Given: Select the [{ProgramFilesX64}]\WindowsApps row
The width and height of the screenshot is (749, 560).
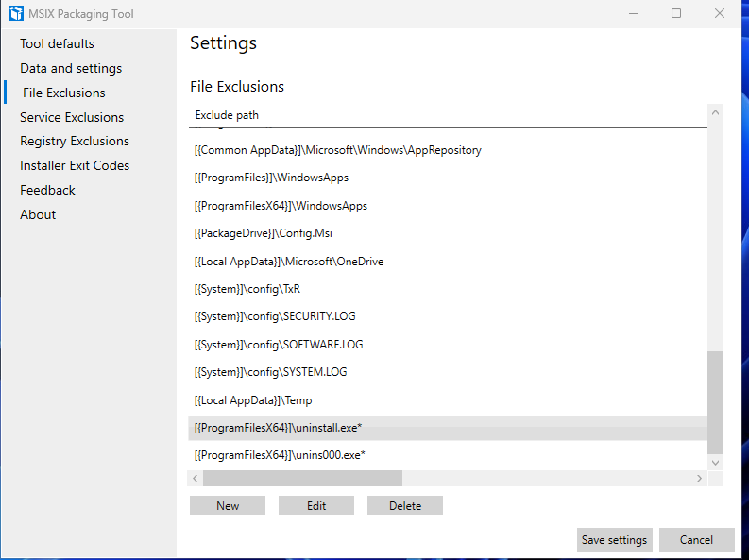Looking at the screenshot, I should tap(448, 206).
